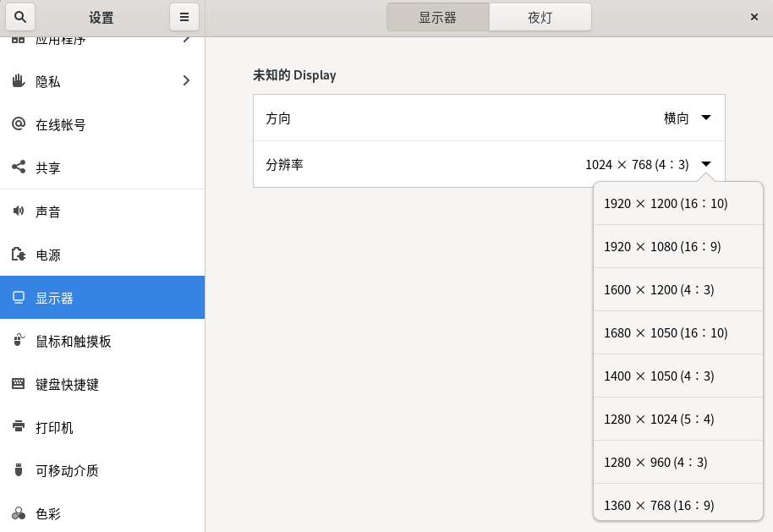
Task: Open 可移动介质 settings panel
Action: [x=68, y=470]
